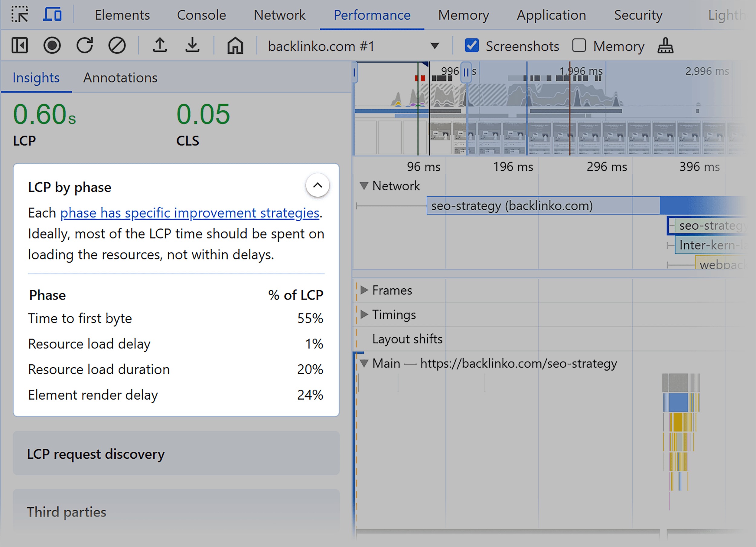Clear the current trace recording
Image resolution: width=756 pixels, height=547 pixels.
pos(117,45)
